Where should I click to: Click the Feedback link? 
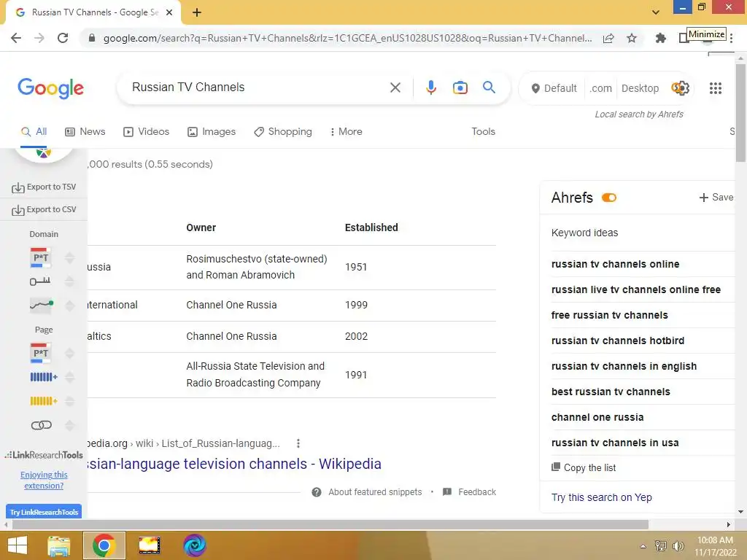pyautogui.click(x=469, y=492)
